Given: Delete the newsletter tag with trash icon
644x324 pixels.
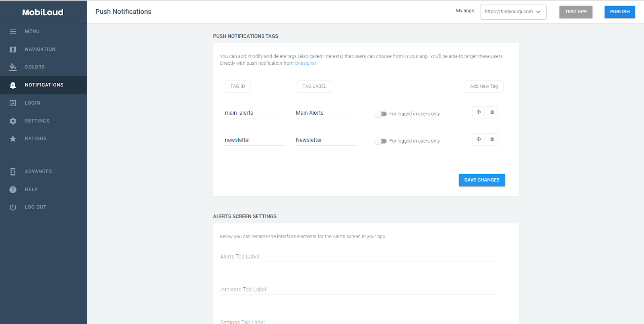Looking at the screenshot, I should pyautogui.click(x=492, y=139).
